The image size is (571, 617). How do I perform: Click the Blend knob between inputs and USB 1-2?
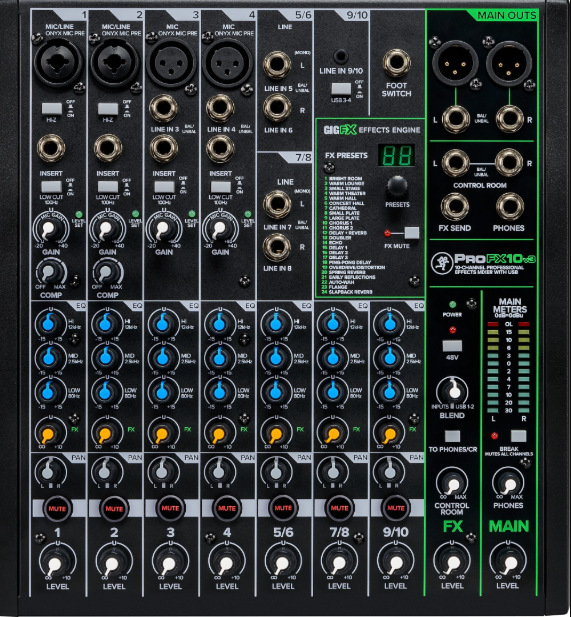click(453, 390)
